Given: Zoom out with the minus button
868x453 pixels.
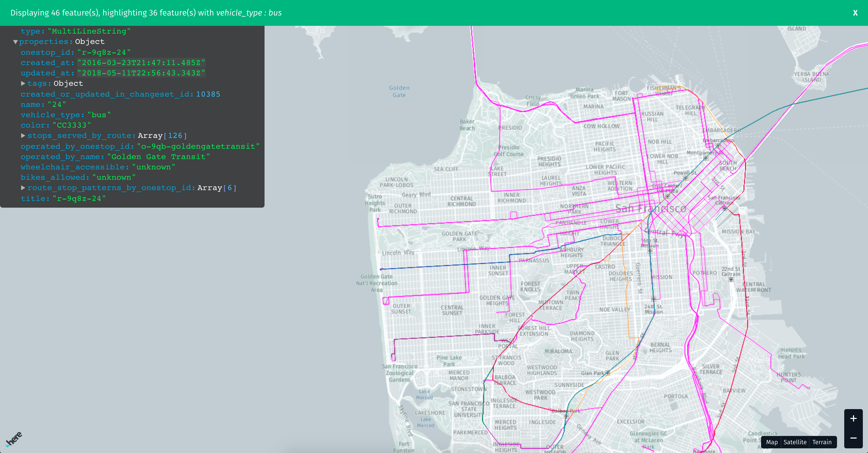Looking at the screenshot, I should 853,438.
